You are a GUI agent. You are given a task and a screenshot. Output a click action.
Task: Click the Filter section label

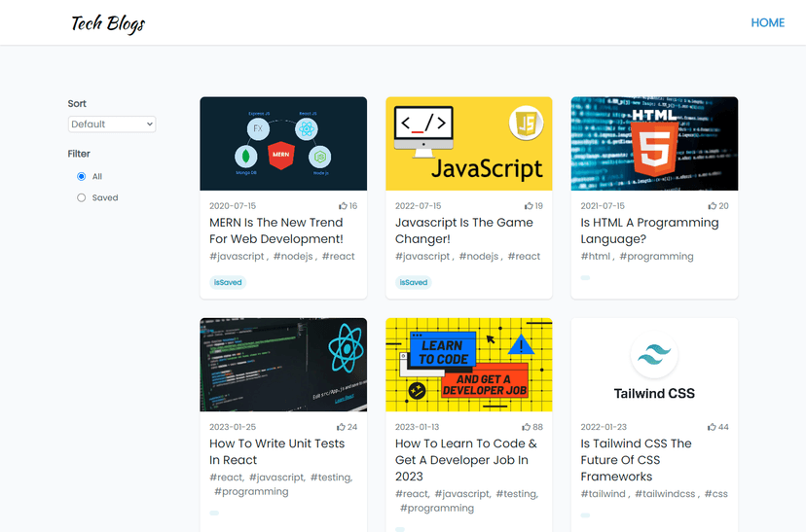click(79, 154)
